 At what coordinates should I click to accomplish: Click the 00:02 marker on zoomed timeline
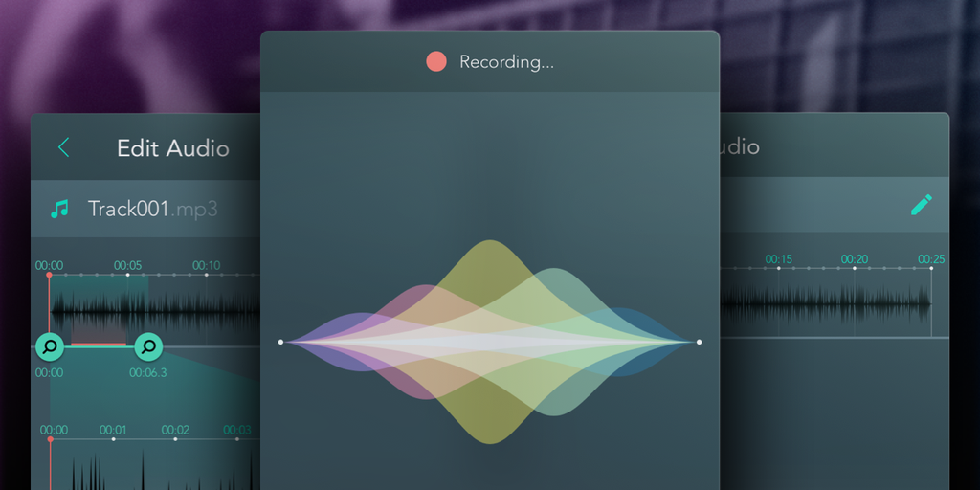click(175, 430)
